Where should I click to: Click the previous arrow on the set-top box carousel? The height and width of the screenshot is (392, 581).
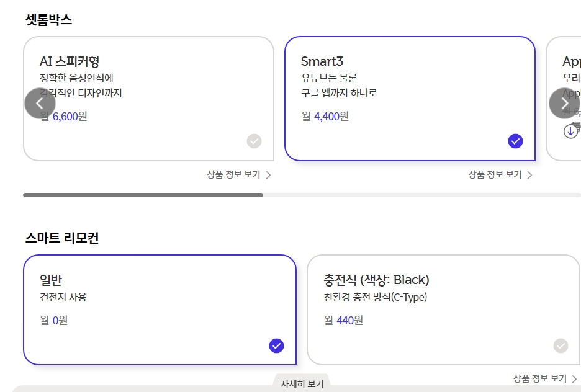coord(40,104)
